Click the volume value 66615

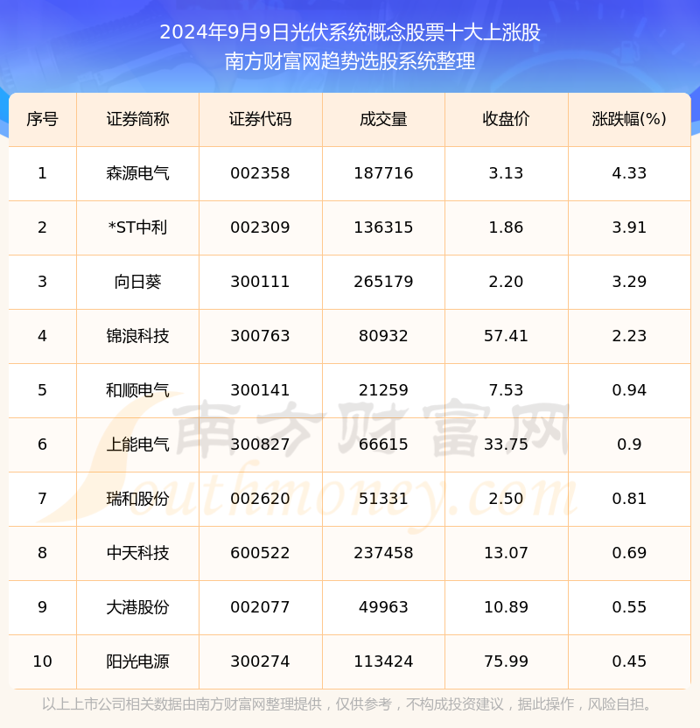(383, 444)
